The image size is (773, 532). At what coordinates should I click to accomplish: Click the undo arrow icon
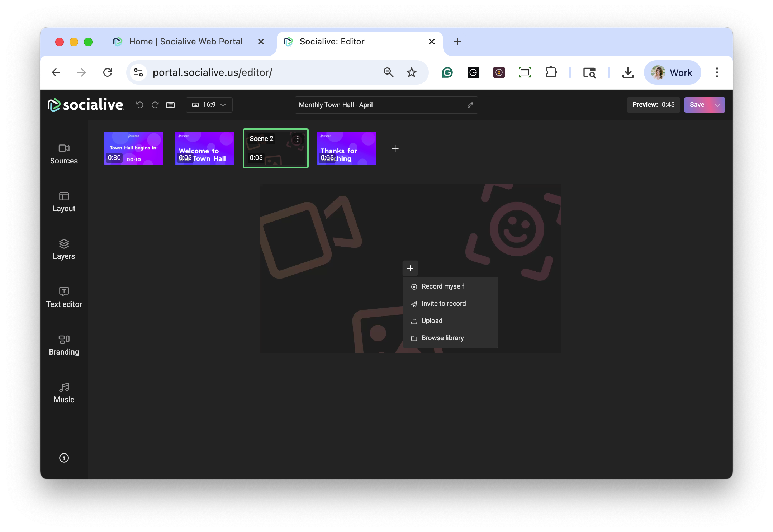click(140, 105)
